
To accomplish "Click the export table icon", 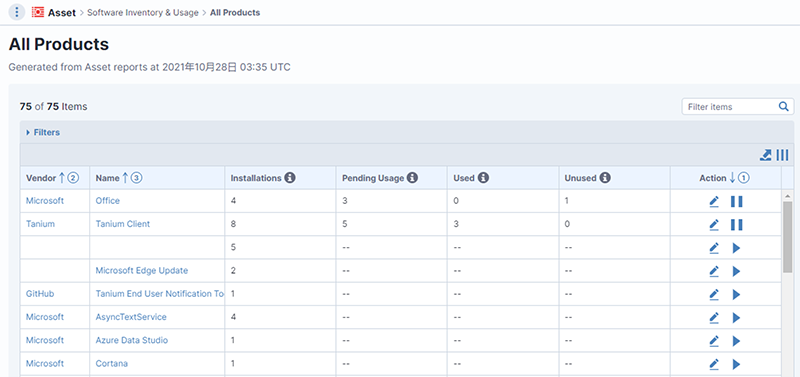I will point(765,155).
